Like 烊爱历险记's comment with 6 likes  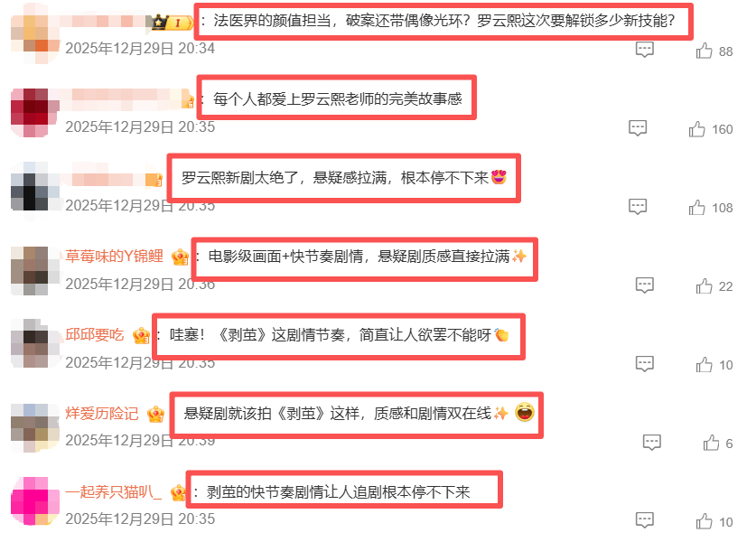(x=711, y=443)
